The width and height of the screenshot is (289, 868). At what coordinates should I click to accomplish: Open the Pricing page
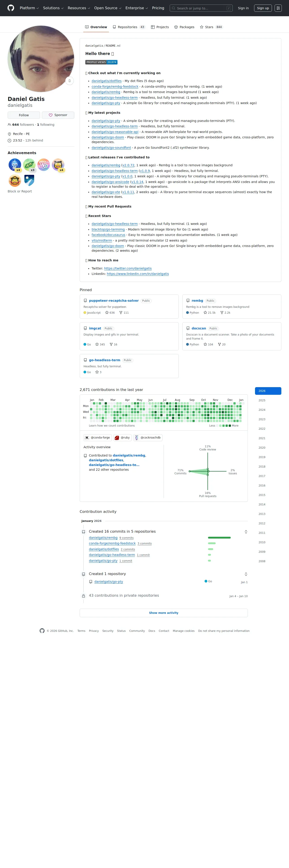(x=158, y=8)
